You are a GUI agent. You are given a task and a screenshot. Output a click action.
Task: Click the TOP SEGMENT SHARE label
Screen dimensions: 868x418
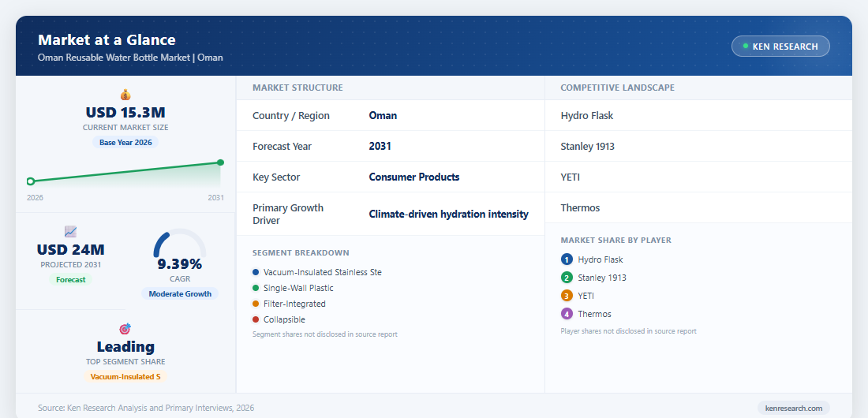point(125,361)
